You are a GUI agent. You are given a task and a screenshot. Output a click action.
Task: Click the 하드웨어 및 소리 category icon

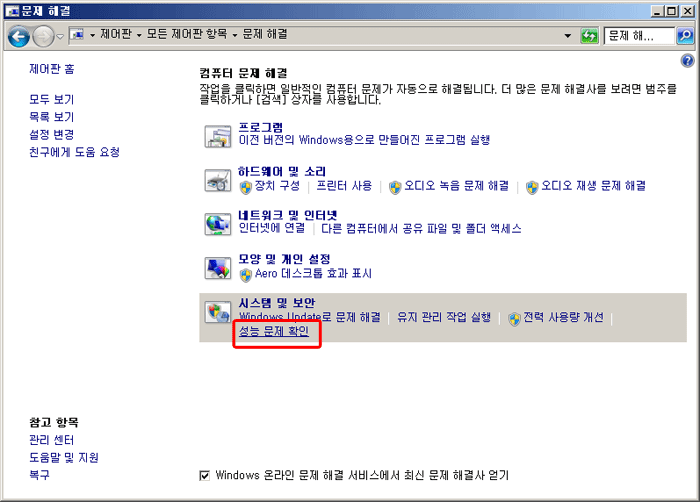pyautogui.click(x=218, y=180)
